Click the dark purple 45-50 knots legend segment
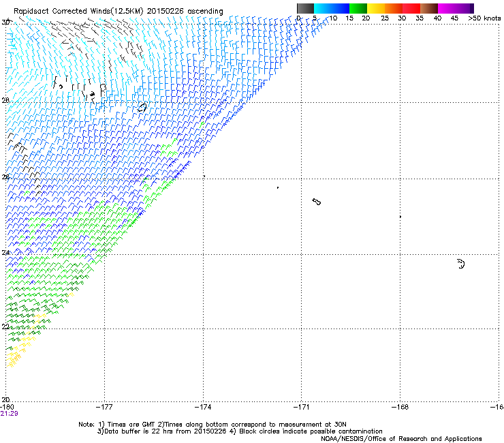 click(464, 8)
